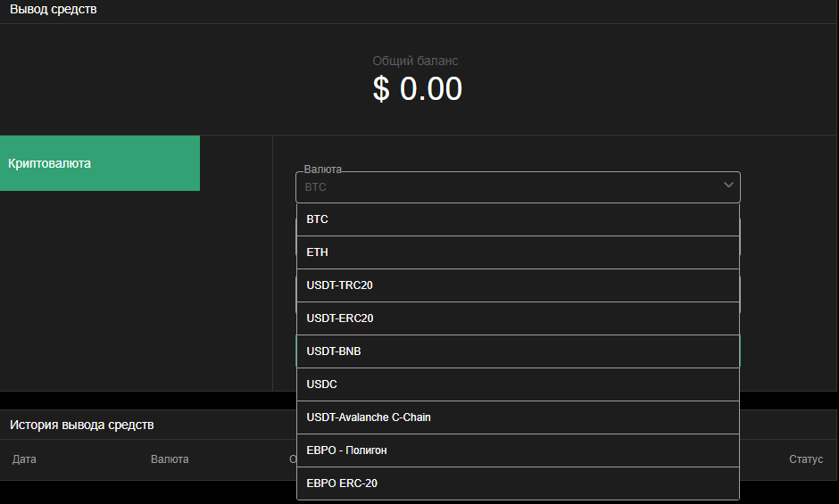Click the Вывод средств page title

coord(54,10)
